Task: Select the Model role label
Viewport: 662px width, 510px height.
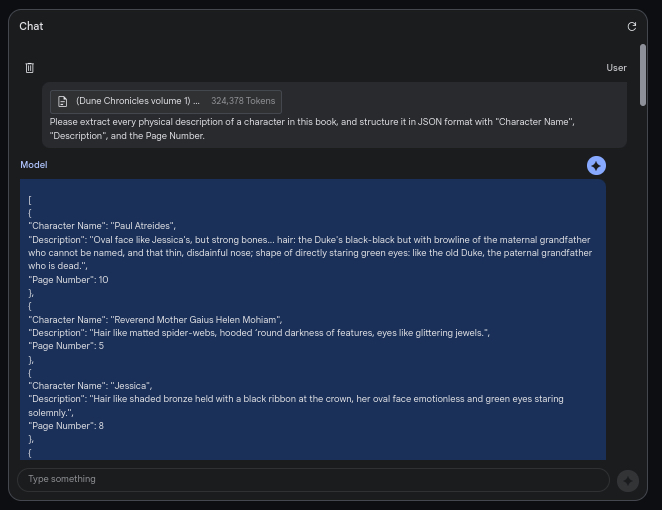Action: pyautogui.click(x=33, y=165)
